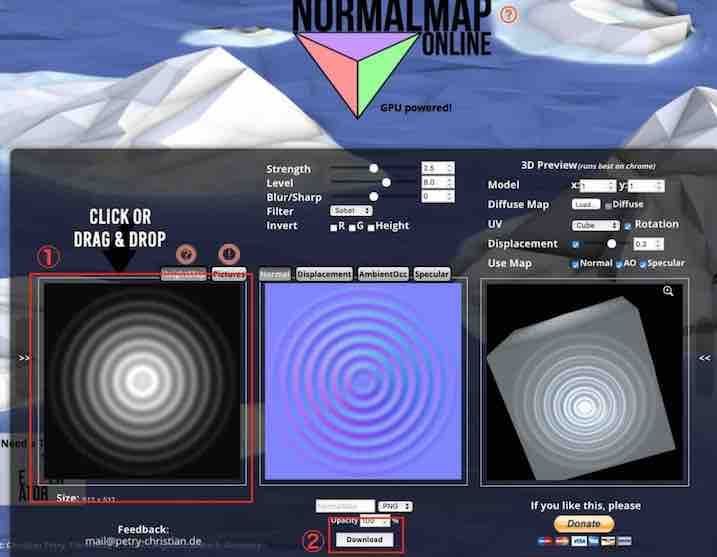
Task: Click the Displacement slider handle
Action: tap(611, 244)
